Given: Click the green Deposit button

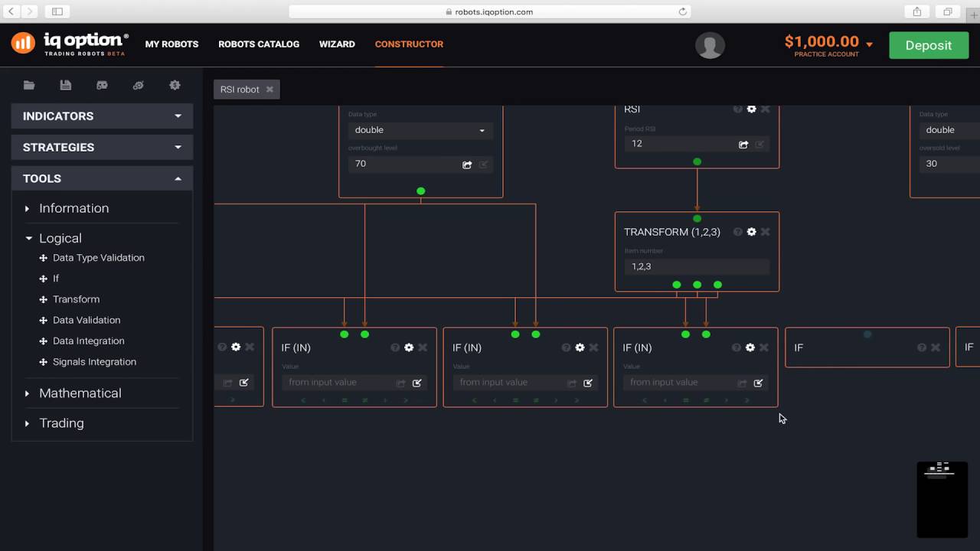Looking at the screenshot, I should click(928, 45).
